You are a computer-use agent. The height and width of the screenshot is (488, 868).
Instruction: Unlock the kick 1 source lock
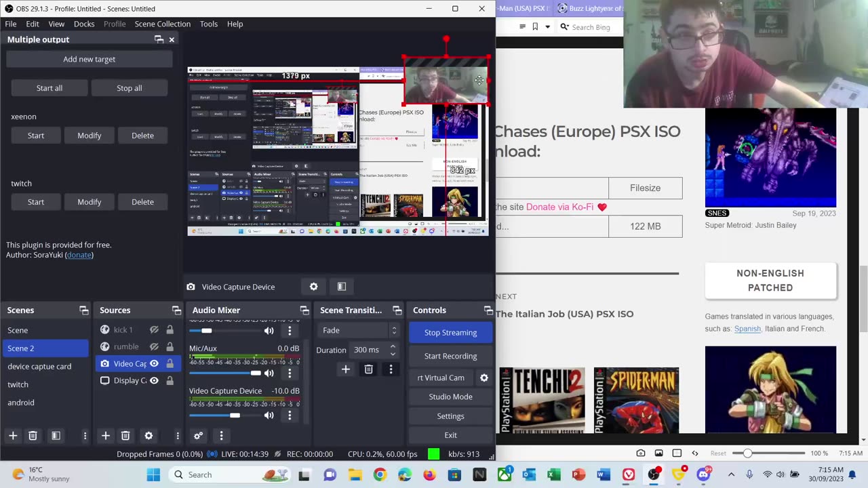coord(170,330)
